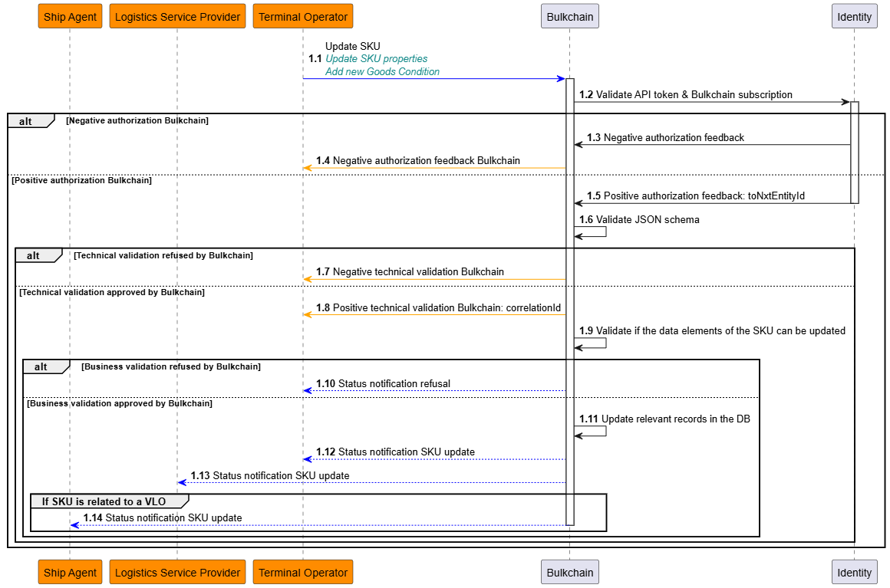Select the top Logistics Service Provider box
890x588 pixels.
coord(177,16)
